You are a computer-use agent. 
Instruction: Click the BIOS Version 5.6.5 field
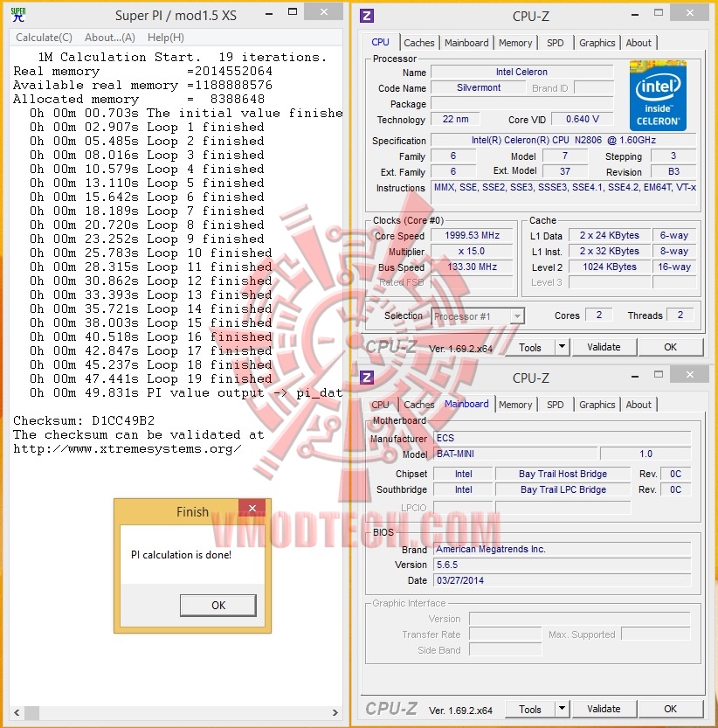[562, 565]
